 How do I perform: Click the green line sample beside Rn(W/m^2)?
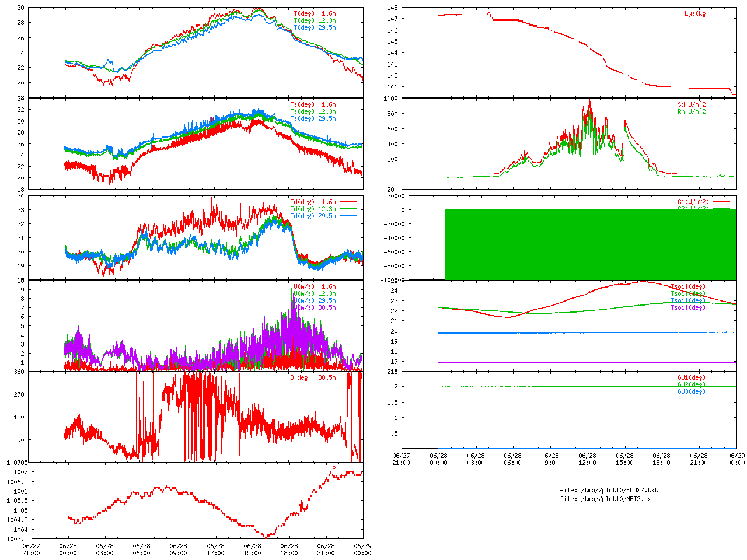(x=721, y=111)
